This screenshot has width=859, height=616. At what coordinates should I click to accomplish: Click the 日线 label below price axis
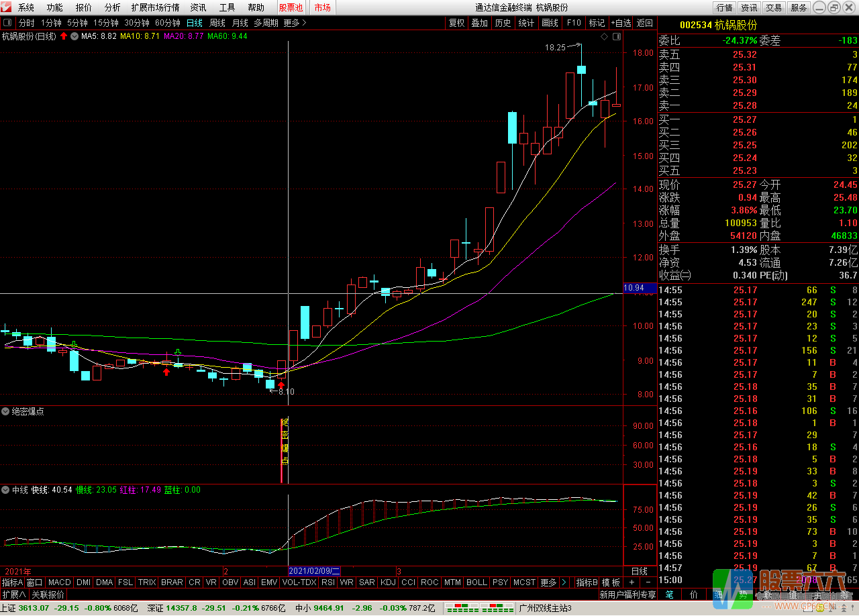coord(640,571)
